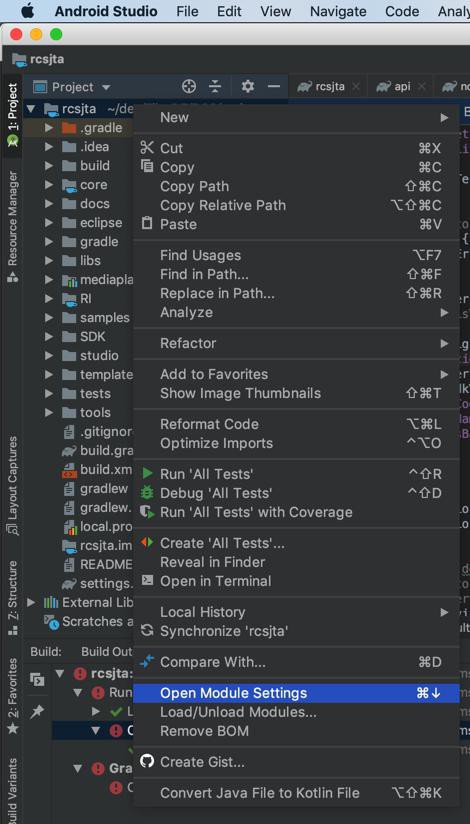The image size is (470, 824).
Task: Open the Build Variants tool window
Action: pyautogui.click(x=12, y=791)
